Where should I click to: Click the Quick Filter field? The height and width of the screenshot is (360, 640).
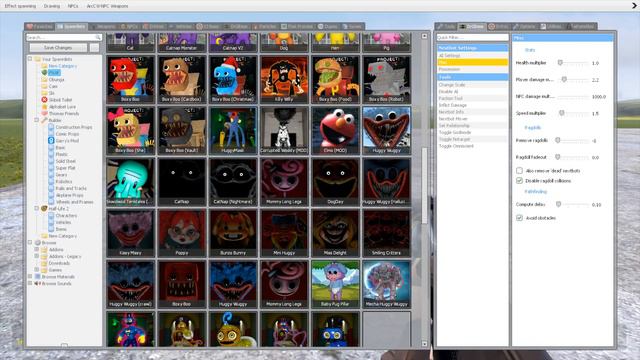pos(472,37)
